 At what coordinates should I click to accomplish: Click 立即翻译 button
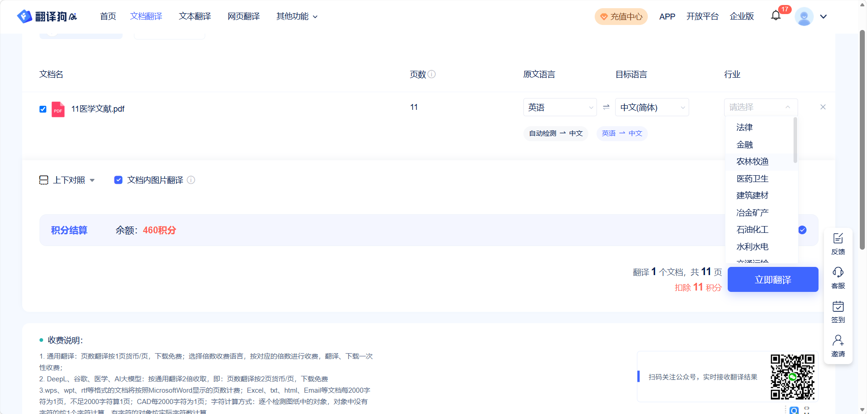pyautogui.click(x=773, y=280)
